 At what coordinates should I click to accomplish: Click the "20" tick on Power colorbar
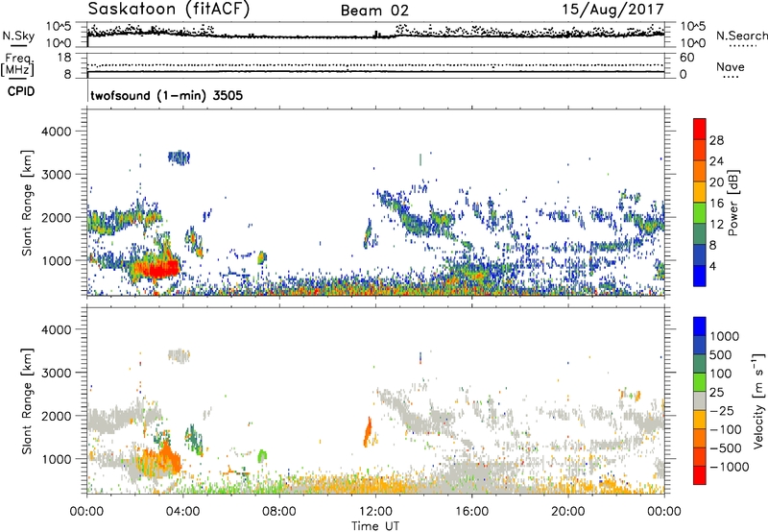(x=716, y=182)
